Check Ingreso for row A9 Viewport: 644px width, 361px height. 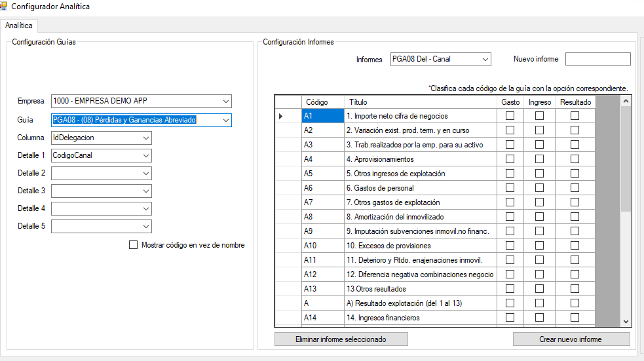click(x=540, y=231)
